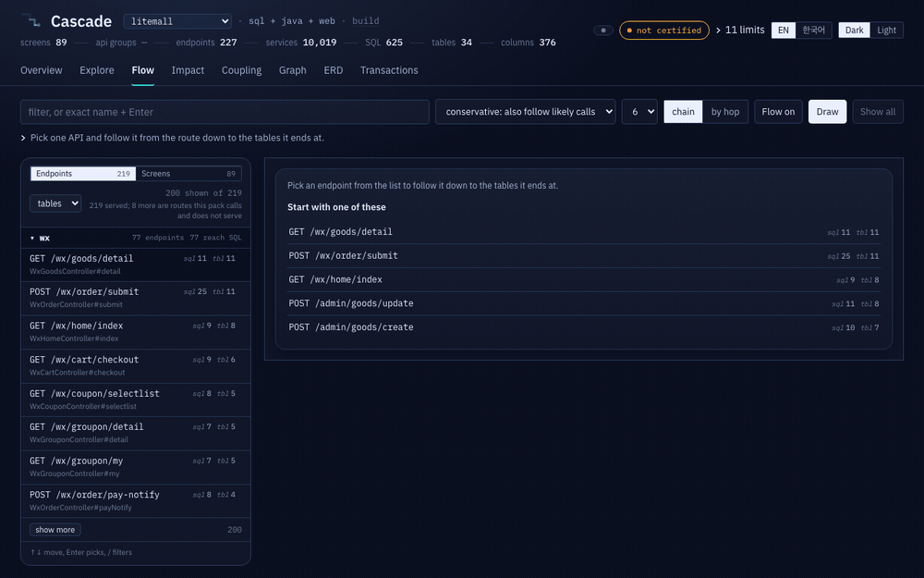Select GET /wx/coupon/selectlist endpoint row
Viewport: 924px width, 578px height.
tap(136, 400)
